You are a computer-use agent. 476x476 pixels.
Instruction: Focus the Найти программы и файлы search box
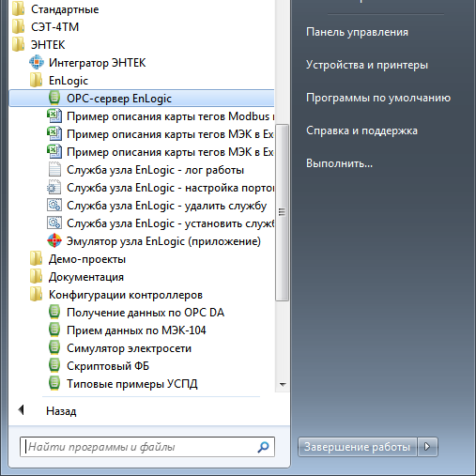147,447
